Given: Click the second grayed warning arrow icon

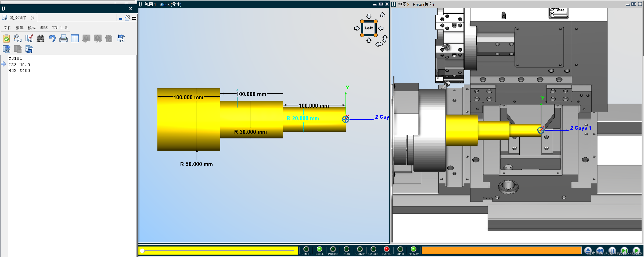Looking at the screenshot, I should coord(98,39).
